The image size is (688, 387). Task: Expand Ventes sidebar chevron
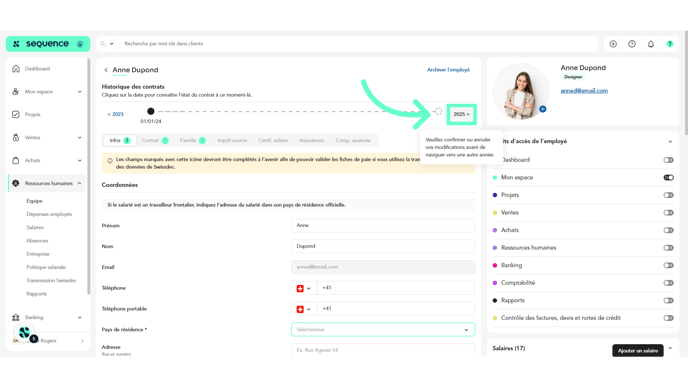[79, 137]
